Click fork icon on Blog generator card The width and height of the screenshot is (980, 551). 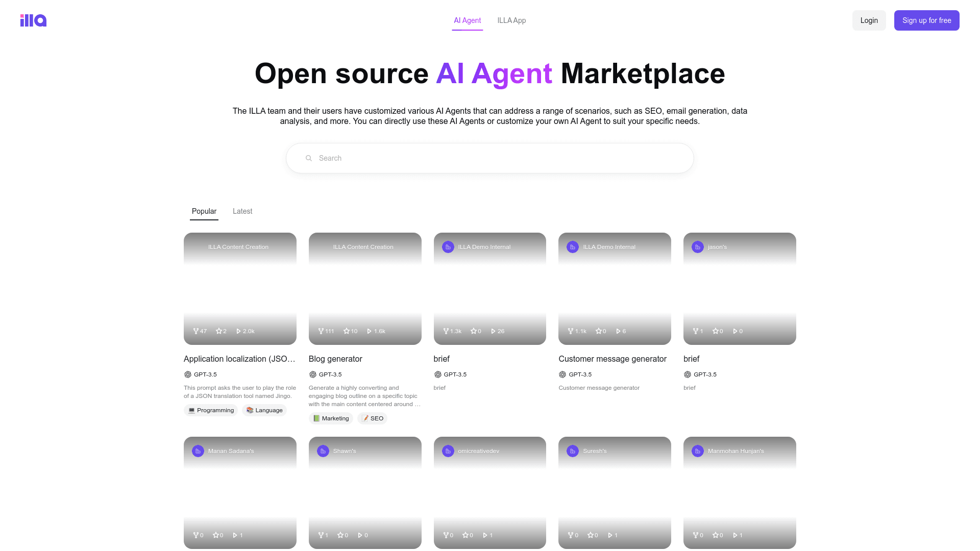(321, 331)
